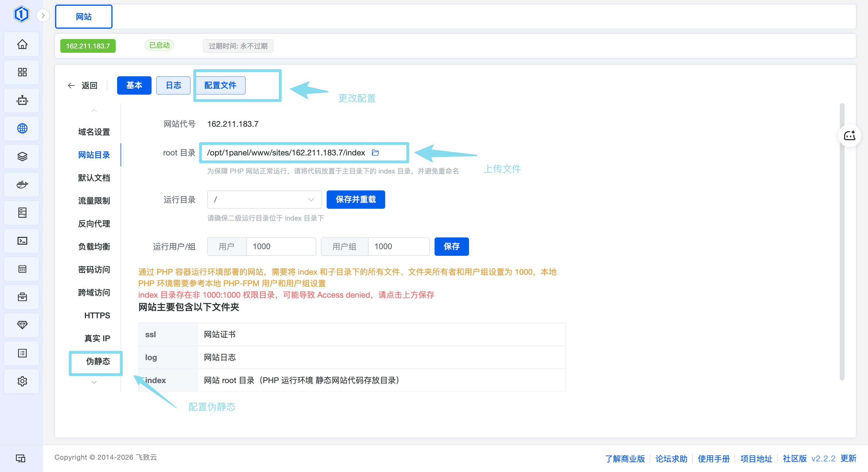Open the Home icon in sidebar
Image resolution: width=868 pixels, height=472 pixels.
pyautogui.click(x=22, y=44)
